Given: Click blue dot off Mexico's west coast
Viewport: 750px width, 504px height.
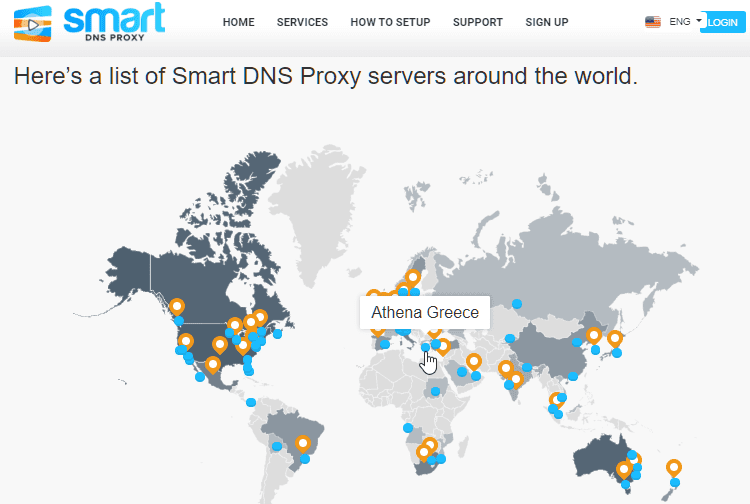Looking at the screenshot, I should point(200,377).
